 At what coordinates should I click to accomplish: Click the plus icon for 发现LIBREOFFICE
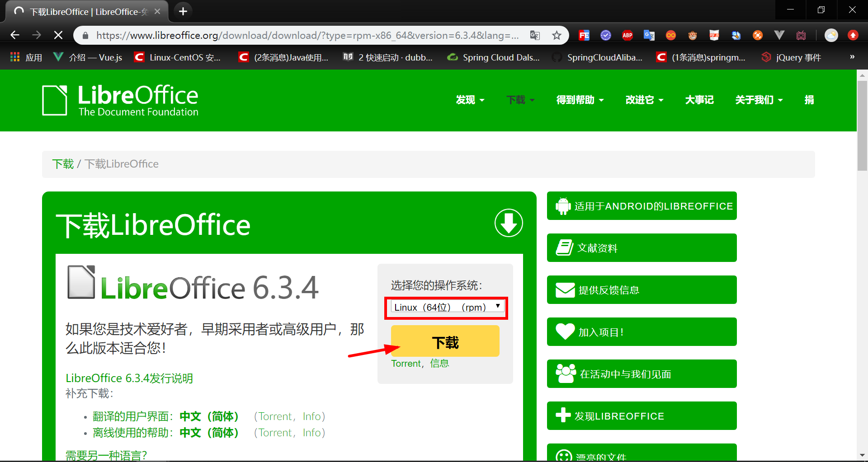pos(563,415)
